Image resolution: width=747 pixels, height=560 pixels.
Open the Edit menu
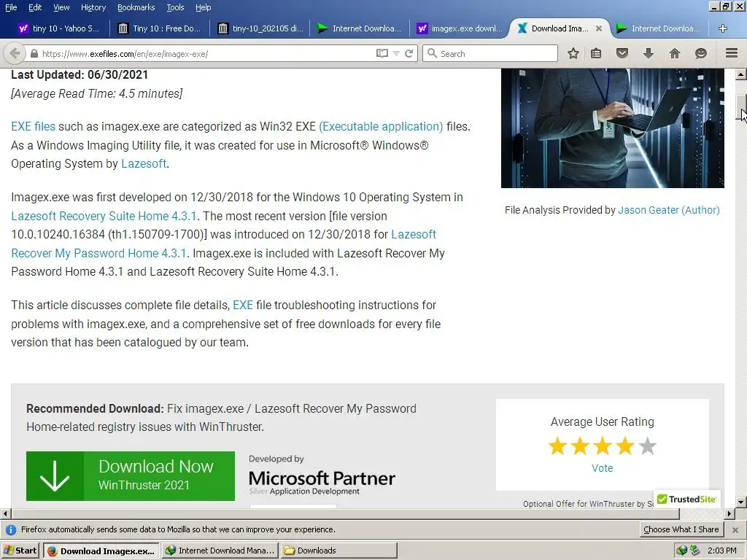pyautogui.click(x=35, y=7)
